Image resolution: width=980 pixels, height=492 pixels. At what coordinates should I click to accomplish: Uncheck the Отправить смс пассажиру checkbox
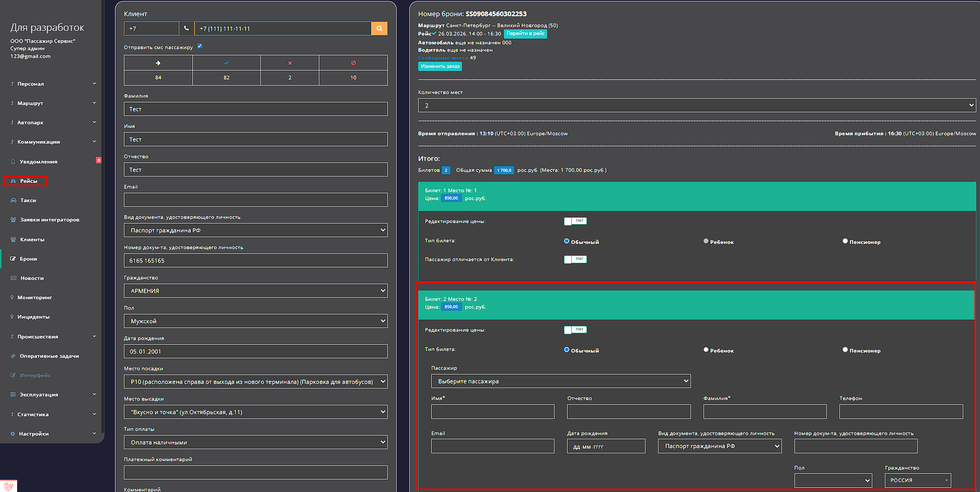click(x=200, y=46)
